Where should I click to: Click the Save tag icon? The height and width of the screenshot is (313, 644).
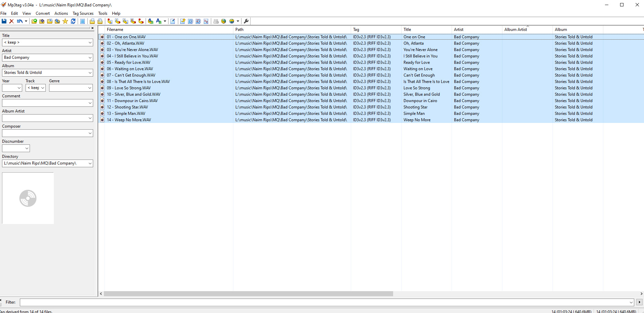[4, 21]
